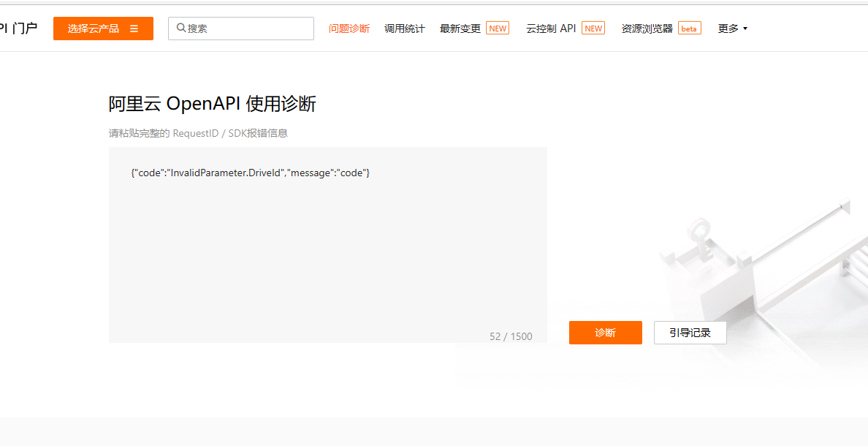Click the 52 / 1500 character counter
Viewport: 868px width, 446px height.
tap(511, 336)
